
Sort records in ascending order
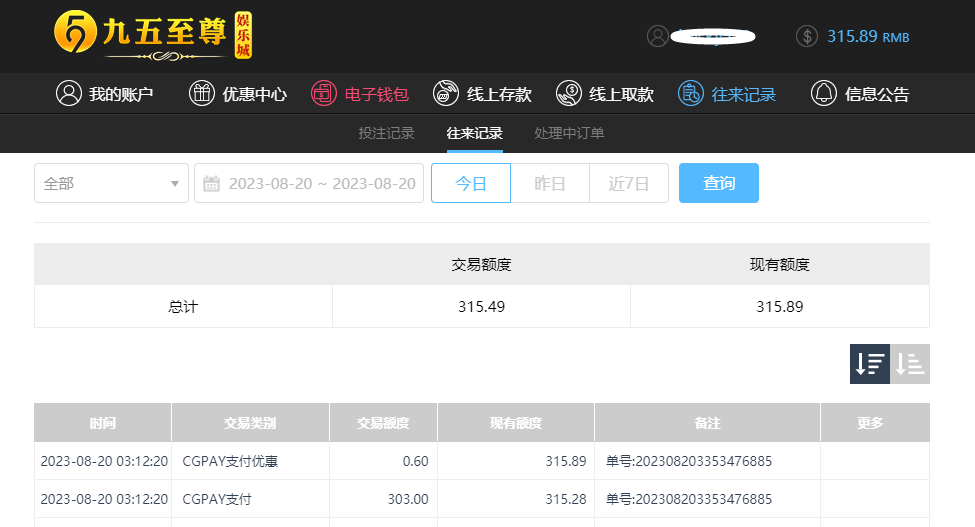click(910, 364)
